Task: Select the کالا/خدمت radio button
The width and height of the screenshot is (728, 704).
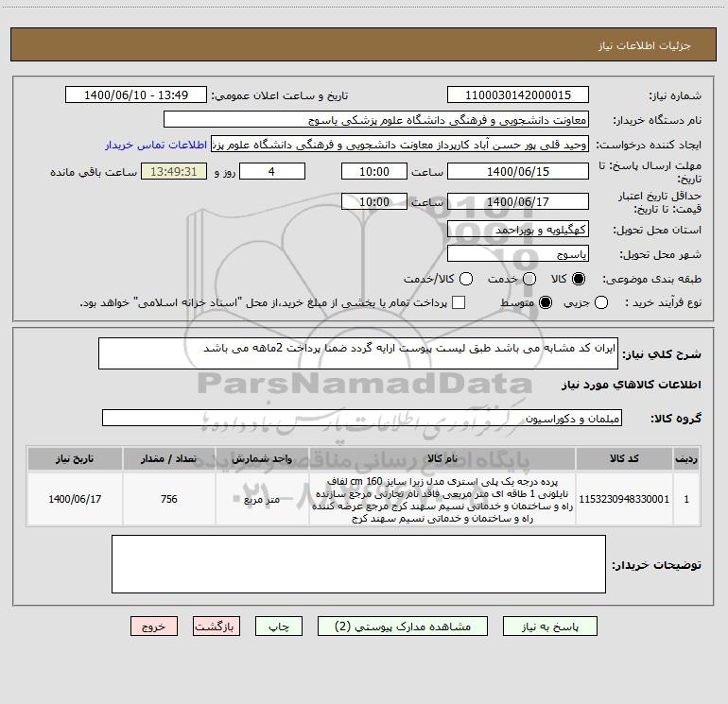Action: [x=466, y=279]
